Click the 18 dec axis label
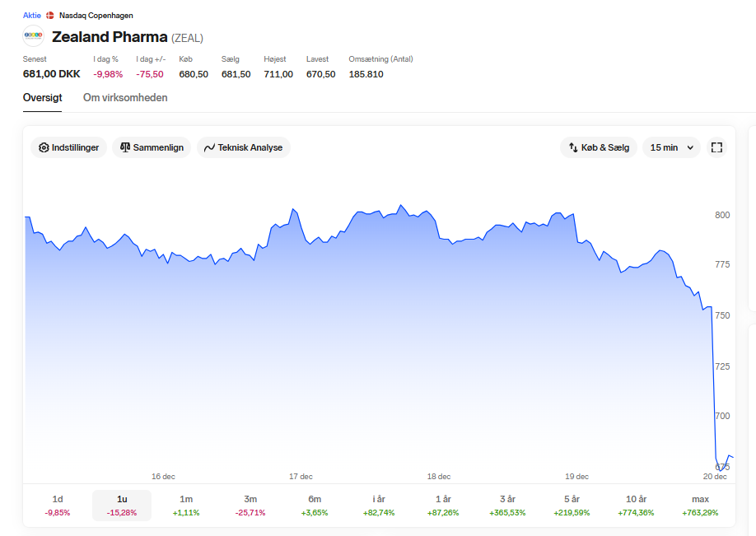This screenshot has width=756, height=536. [x=439, y=476]
